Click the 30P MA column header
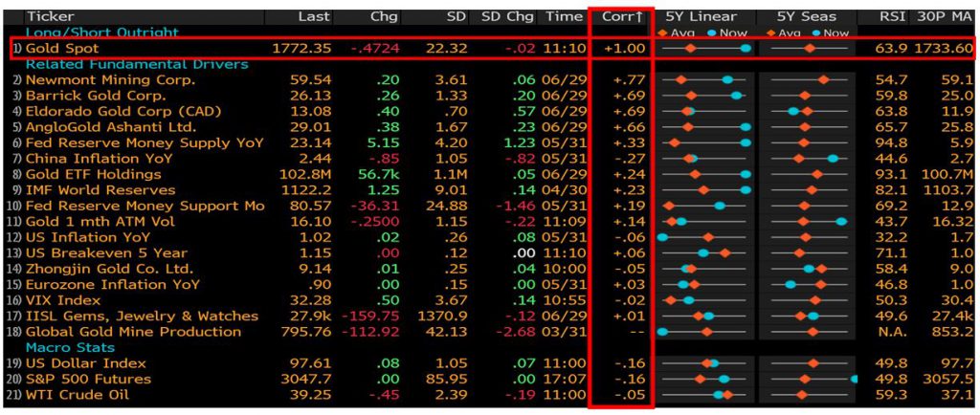980x415 pixels. (945, 17)
